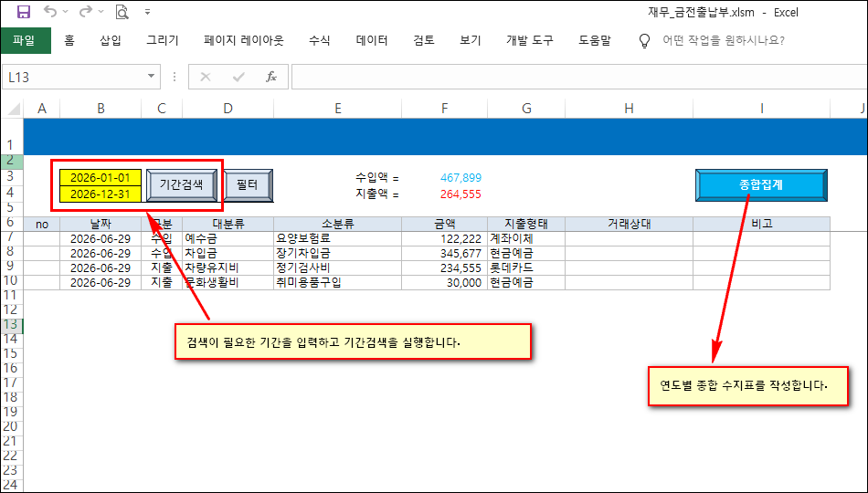
Task: Switch to 페이지 레이아웃 tab
Action: (244, 40)
